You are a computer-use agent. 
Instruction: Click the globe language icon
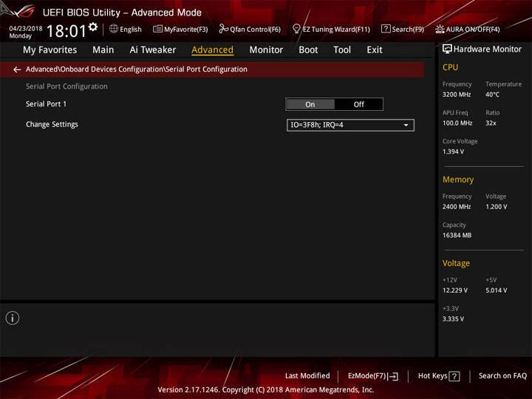[114, 29]
